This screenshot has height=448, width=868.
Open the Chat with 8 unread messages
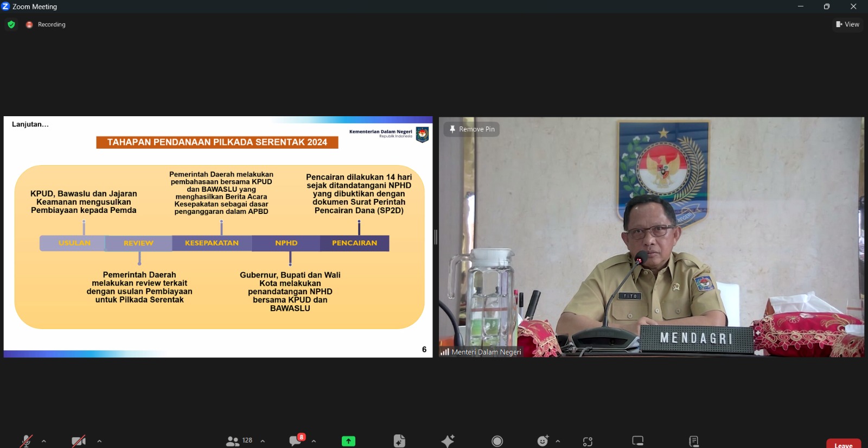point(296,440)
